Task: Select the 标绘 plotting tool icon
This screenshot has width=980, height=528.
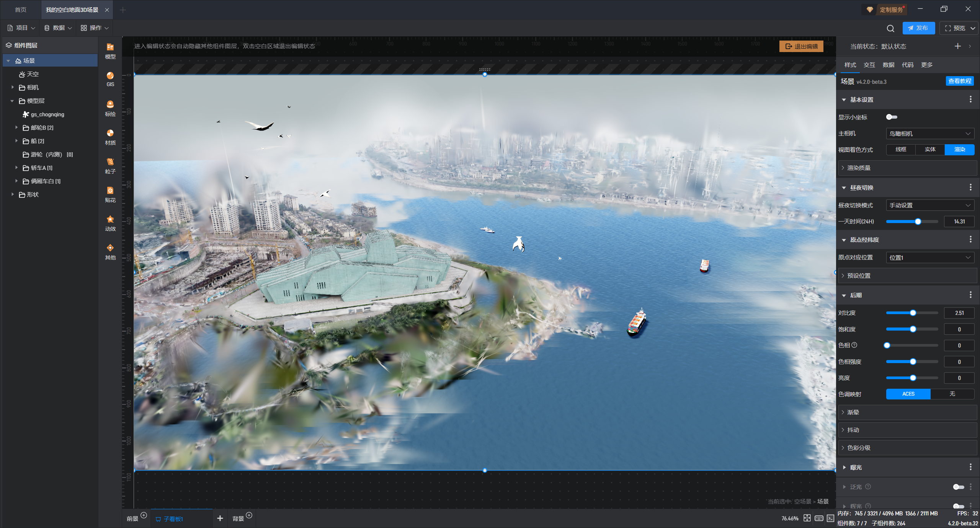Action: [110, 108]
